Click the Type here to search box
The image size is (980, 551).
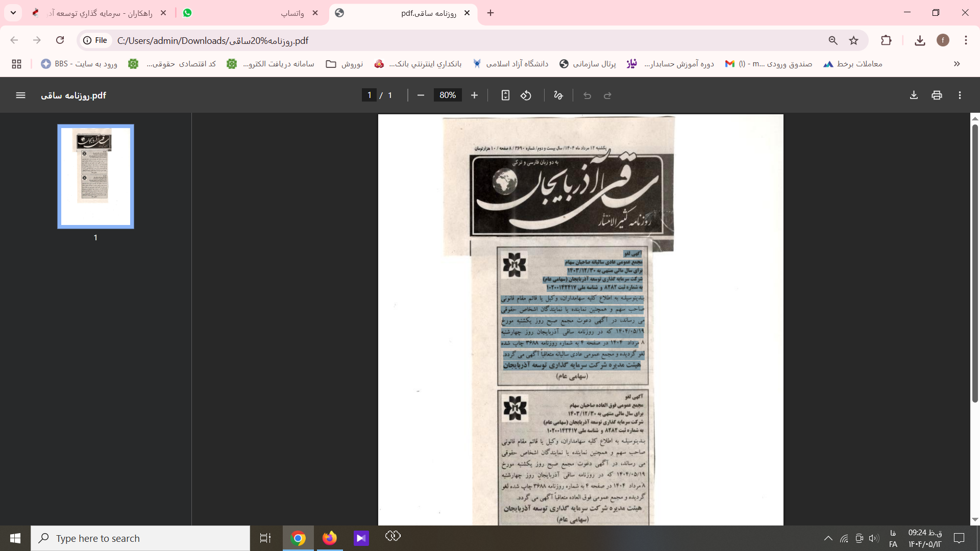click(x=140, y=538)
